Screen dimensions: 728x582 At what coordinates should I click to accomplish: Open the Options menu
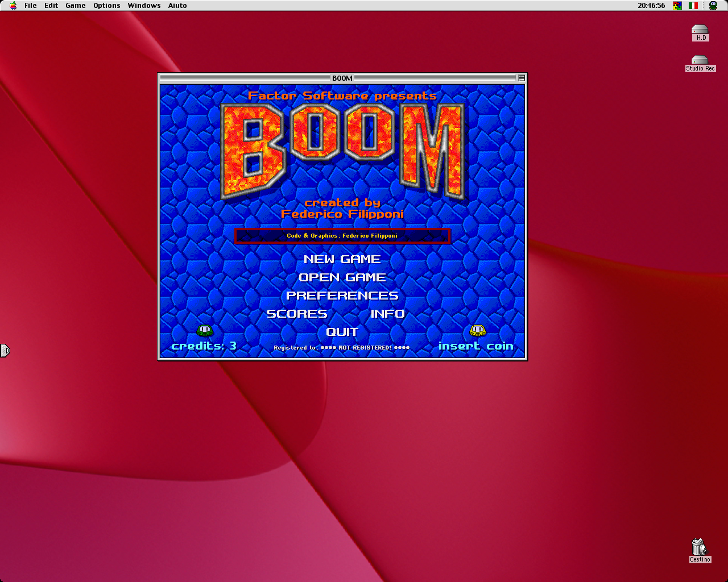pos(107,5)
